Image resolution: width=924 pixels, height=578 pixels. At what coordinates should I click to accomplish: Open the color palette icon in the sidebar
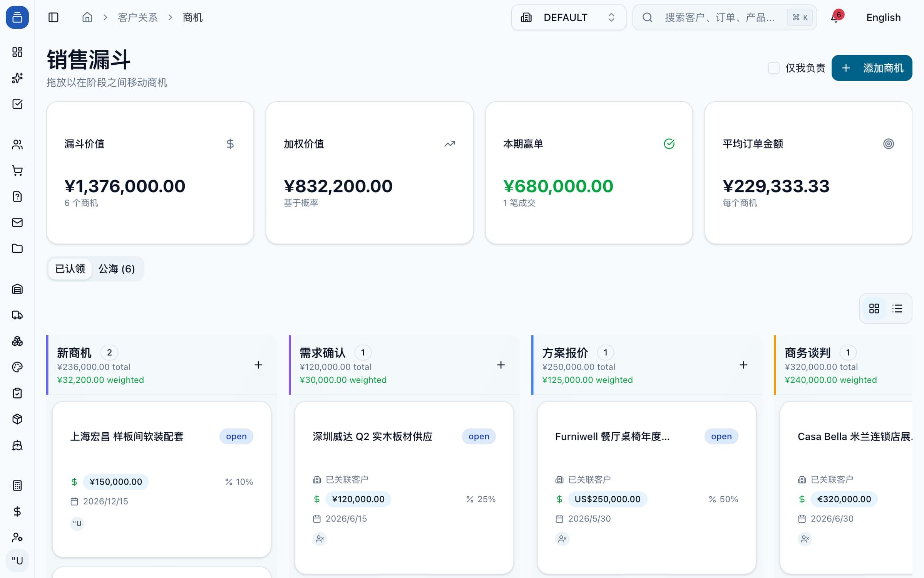coord(17,367)
